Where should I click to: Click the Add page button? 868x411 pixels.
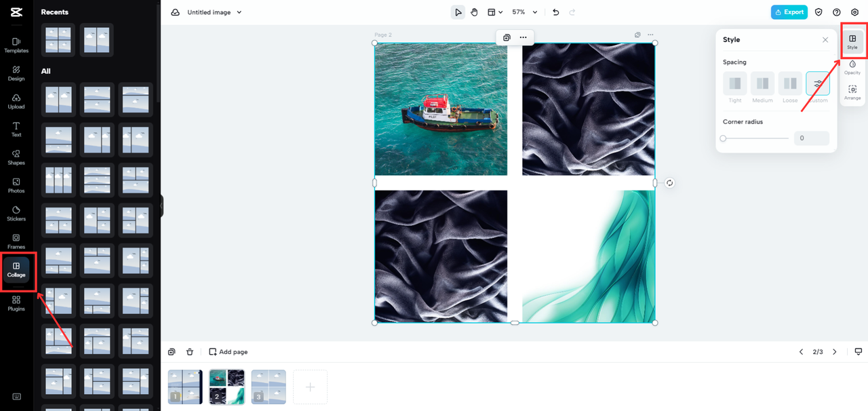228,352
